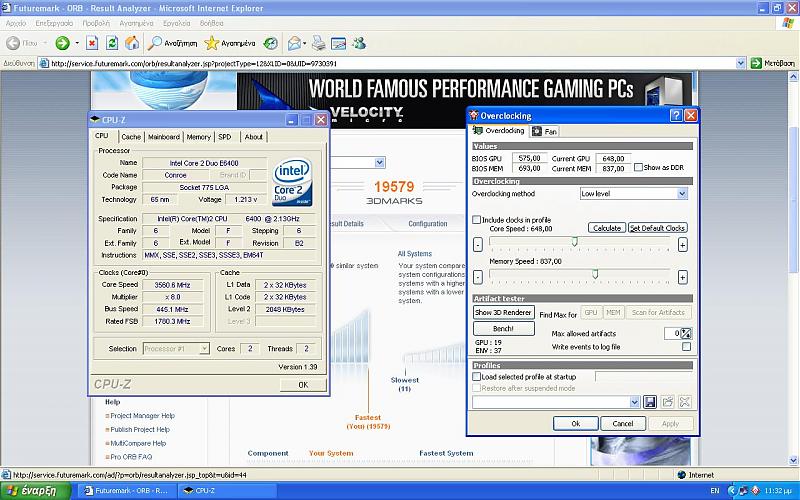Click the Intel Core 2 Duo logo

(292, 183)
